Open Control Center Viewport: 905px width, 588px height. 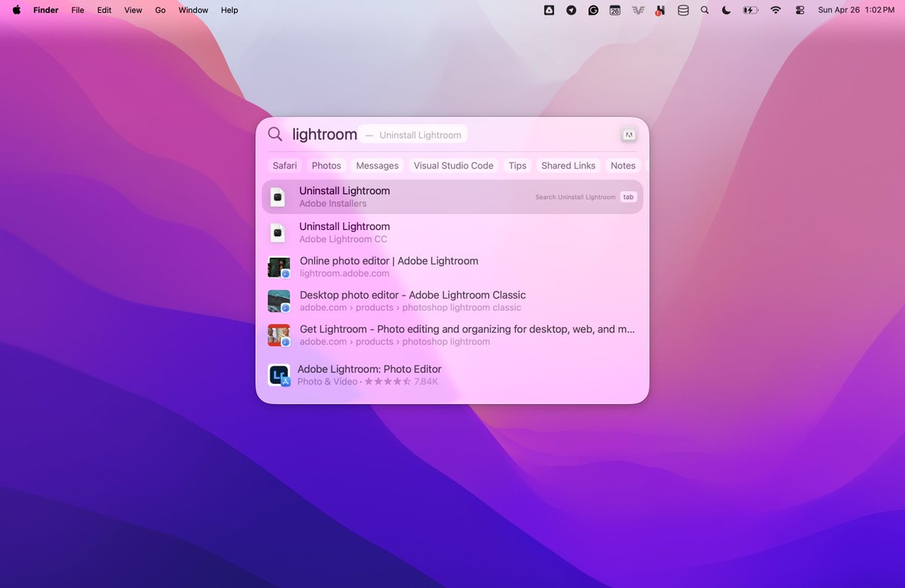tap(800, 10)
